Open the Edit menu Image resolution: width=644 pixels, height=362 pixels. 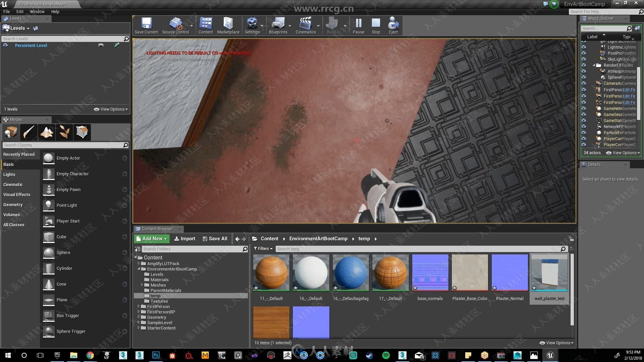[20, 11]
